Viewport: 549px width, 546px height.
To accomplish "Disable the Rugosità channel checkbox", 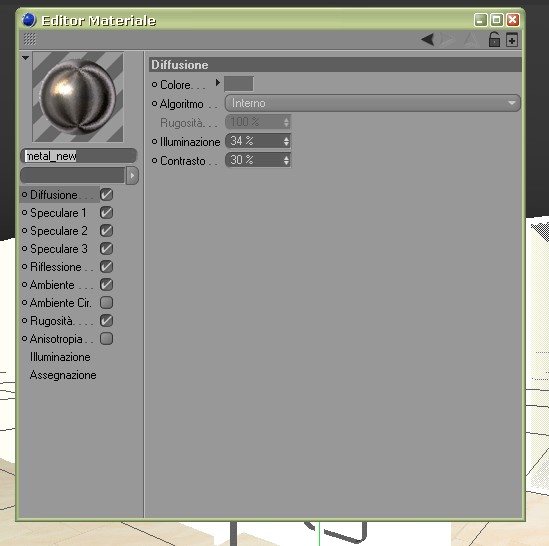I will coord(106,321).
